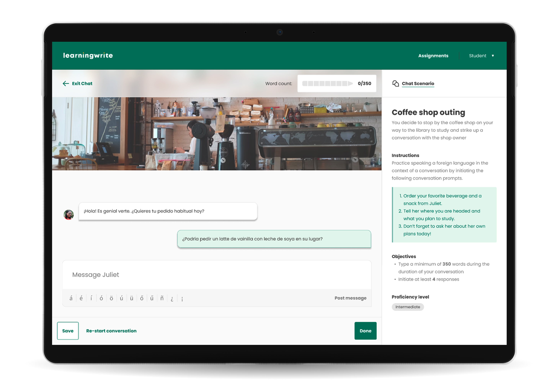Viewport: 558px width, 392px height.
Task: Click the chat bubbles Chat Scenario icon
Action: [395, 84]
